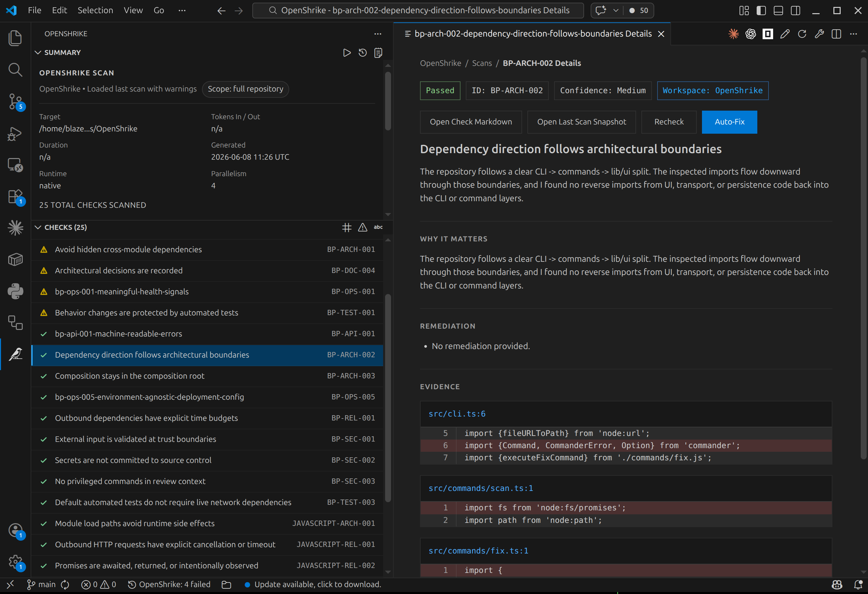
Task: Open the Edit menu
Action: click(x=59, y=11)
